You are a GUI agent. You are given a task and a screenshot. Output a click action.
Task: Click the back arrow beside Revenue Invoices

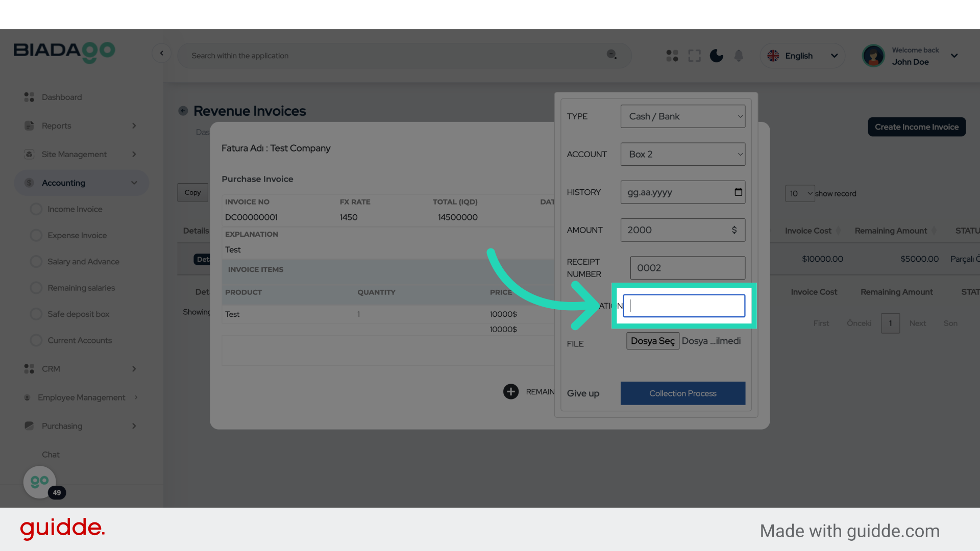coord(183,111)
